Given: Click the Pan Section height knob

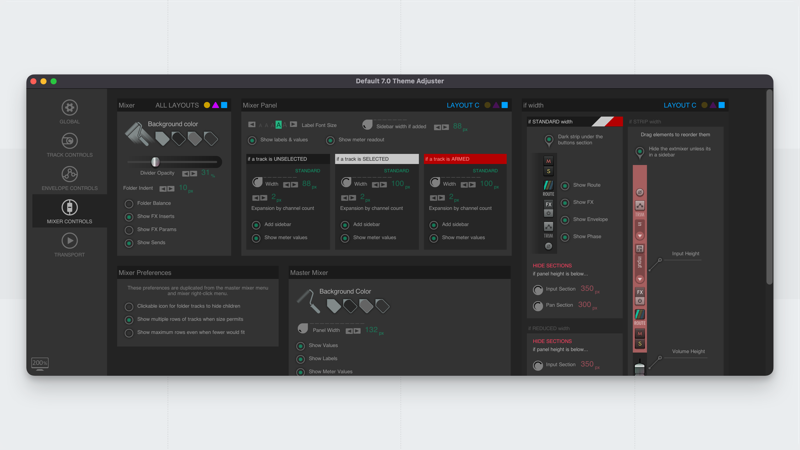Looking at the screenshot, I should pyautogui.click(x=538, y=306).
